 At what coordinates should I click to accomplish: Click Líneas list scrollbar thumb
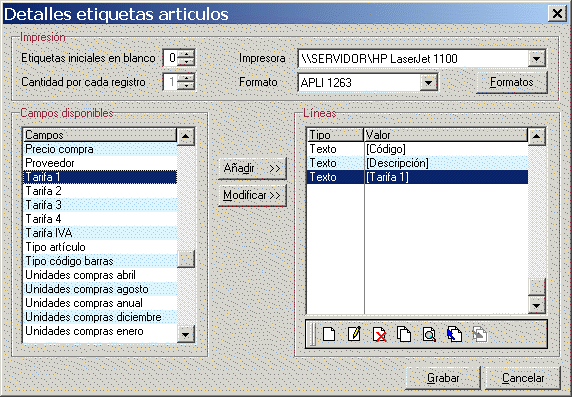[x=536, y=287]
